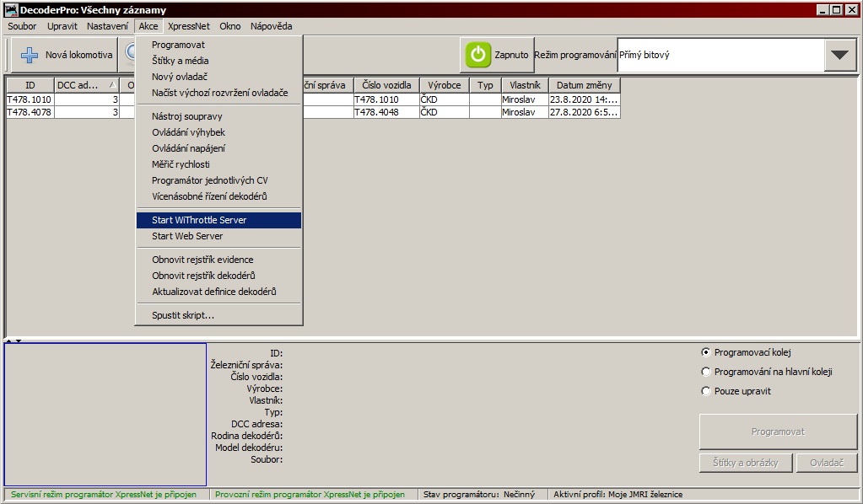Click the green power icon labeled Zapnuto
863x504 pixels.
477,55
